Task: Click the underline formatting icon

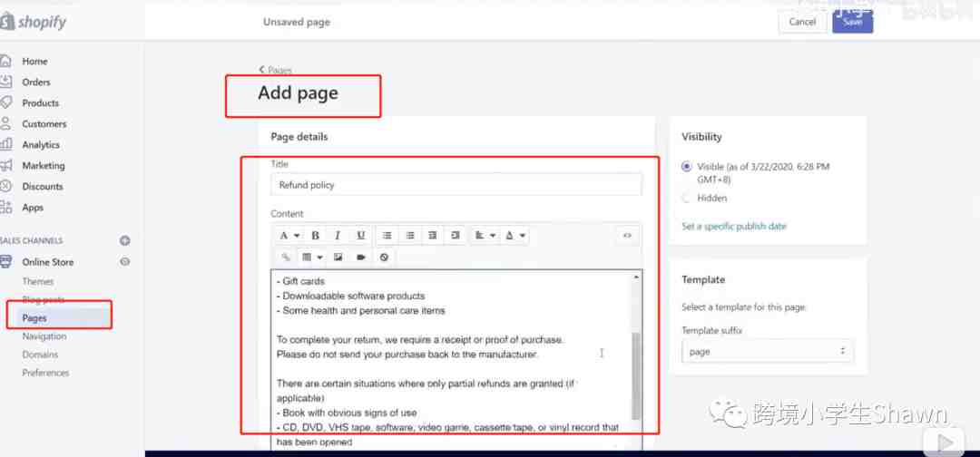Action: pyautogui.click(x=360, y=236)
